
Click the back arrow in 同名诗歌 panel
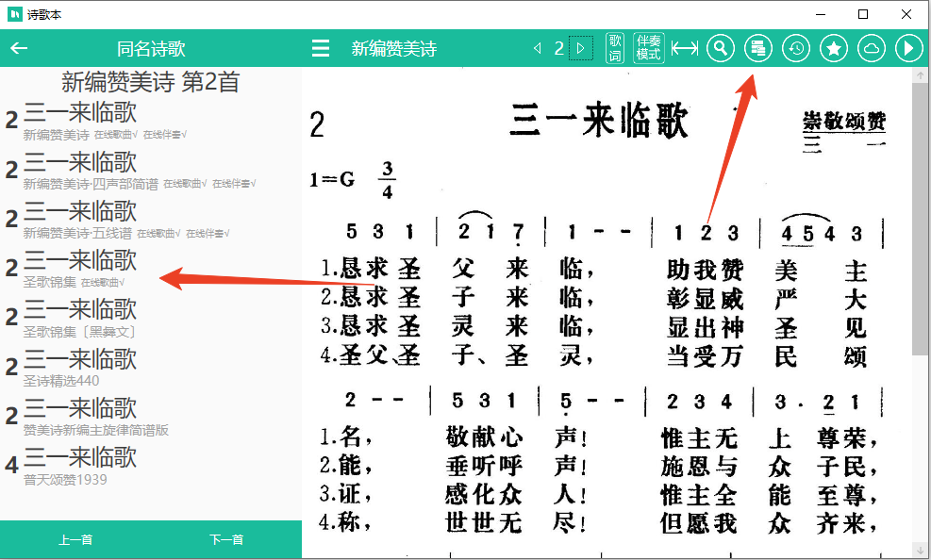click(19, 49)
